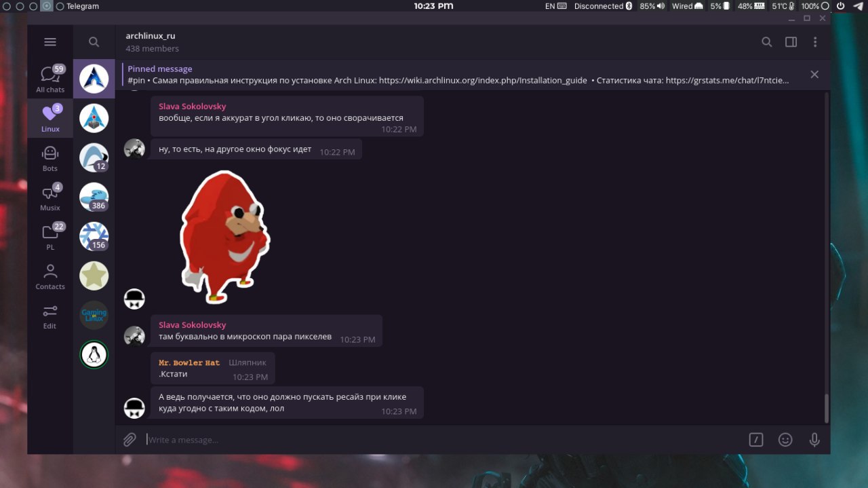The width and height of the screenshot is (868, 488).
Task: Open chat with 12 unread messages
Action: pos(94,158)
